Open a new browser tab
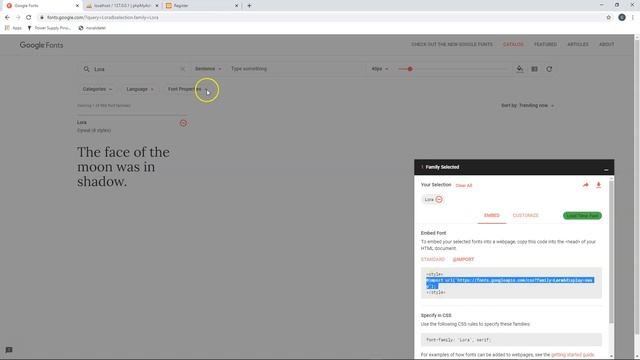Image resolution: width=640 pixels, height=360 pixels. tap(249, 6)
